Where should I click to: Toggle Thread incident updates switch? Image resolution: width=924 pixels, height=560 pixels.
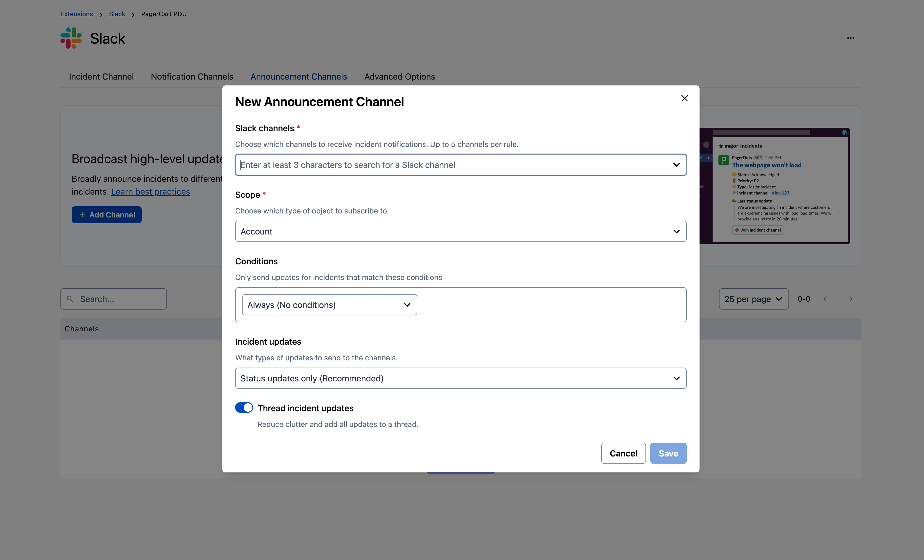[x=244, y=408]
